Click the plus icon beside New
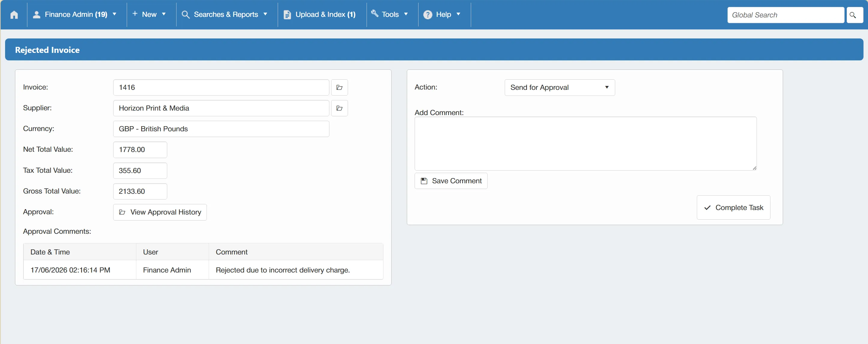The image size is (868, 344). tap(135, 14)
